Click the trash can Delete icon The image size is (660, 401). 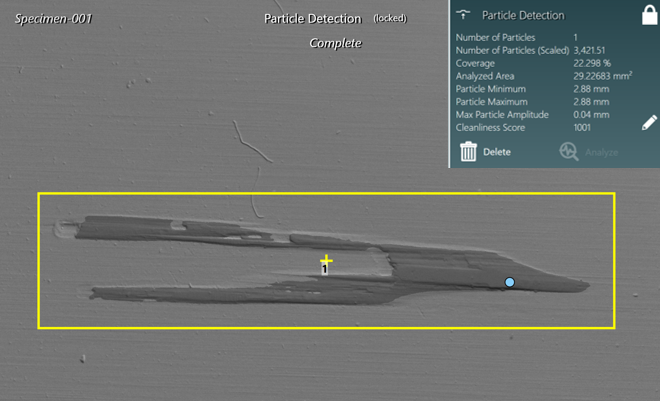pyautogui.click(x=468, y=151)
